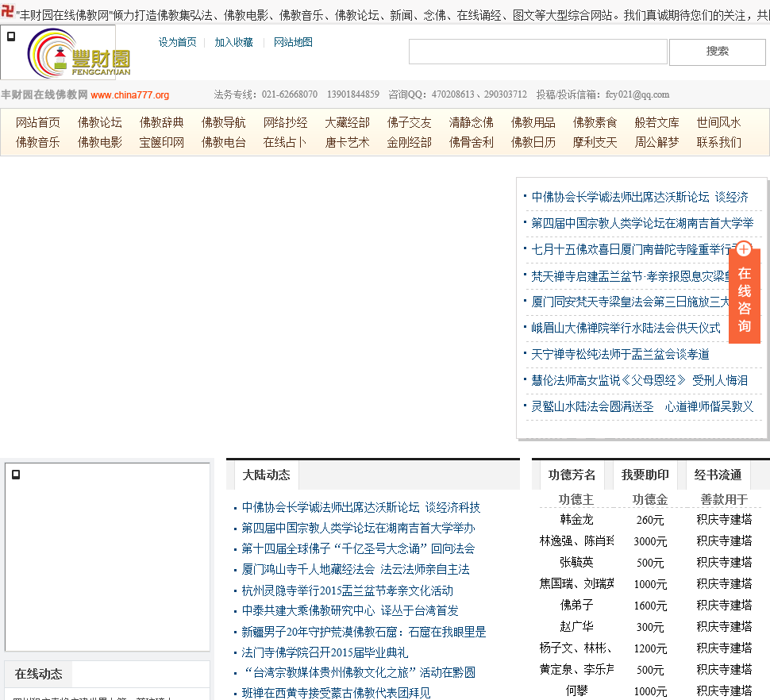
Task: Open 宝箧印网 navigation item
Action: pyautogui.click(x=162, y=142)
